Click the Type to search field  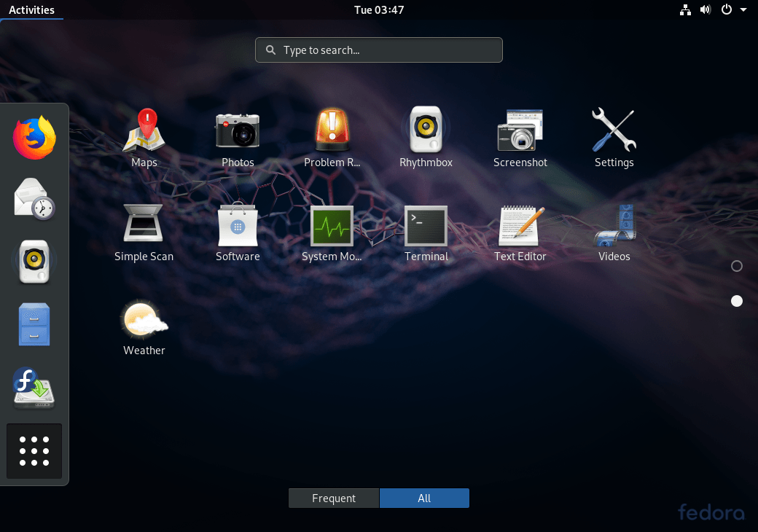pos(379,50)
